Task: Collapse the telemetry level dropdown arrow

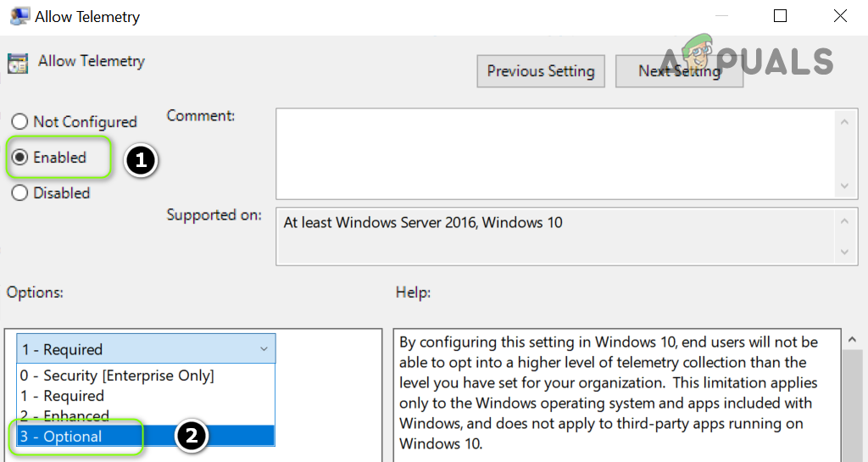Action: click(x=264, y=349)
